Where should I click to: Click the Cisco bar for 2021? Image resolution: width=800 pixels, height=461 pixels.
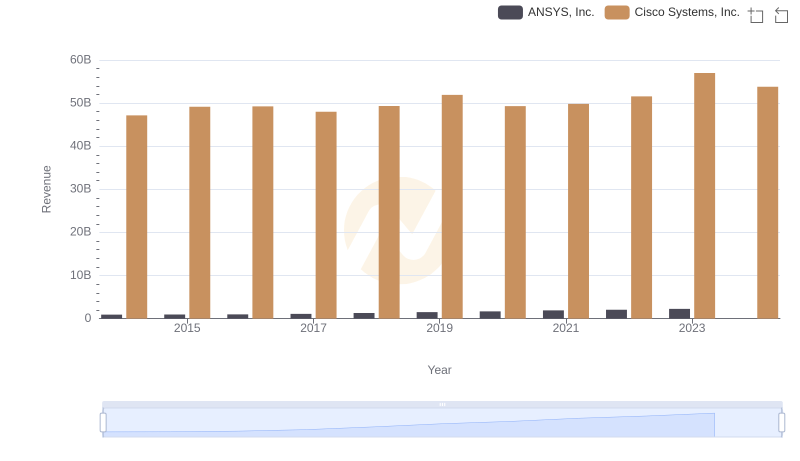(578, 211)
